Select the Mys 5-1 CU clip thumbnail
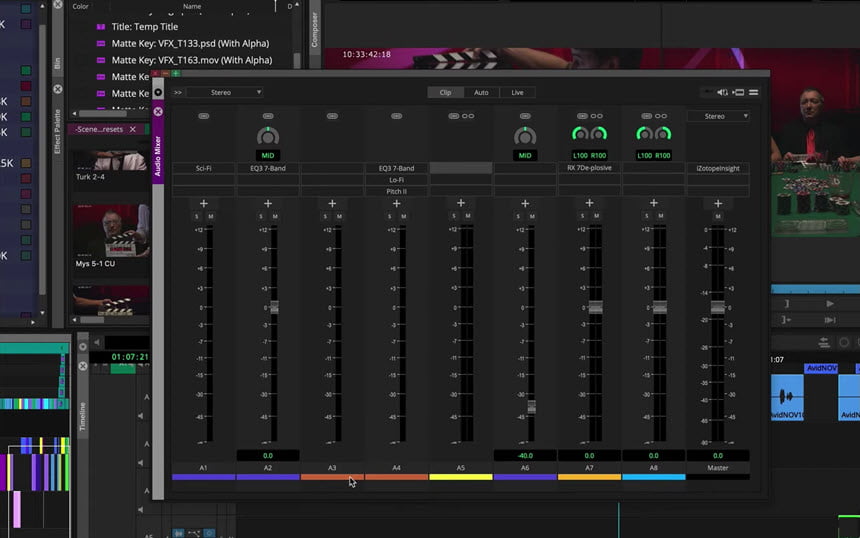This screenshot has width=860, height=538. 111,230
